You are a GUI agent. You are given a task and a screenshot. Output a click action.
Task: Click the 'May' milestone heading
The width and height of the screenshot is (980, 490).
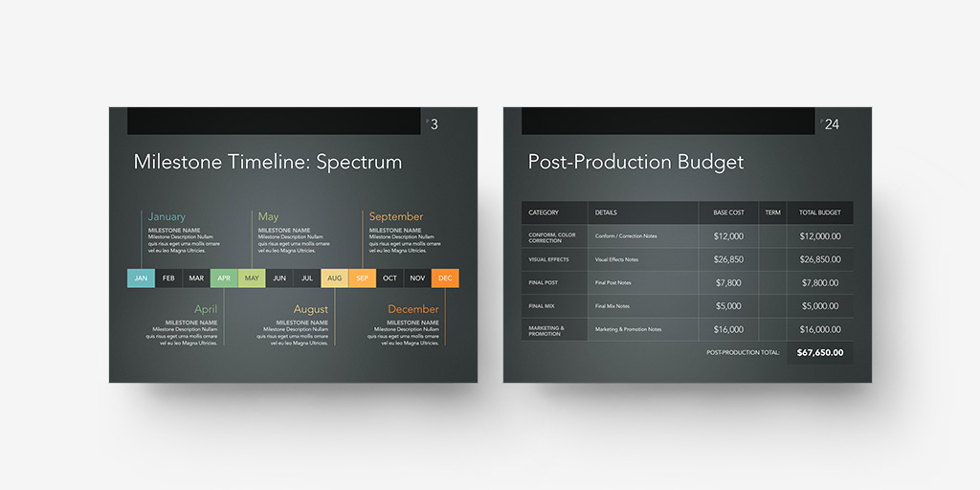(x=268, y=216)
